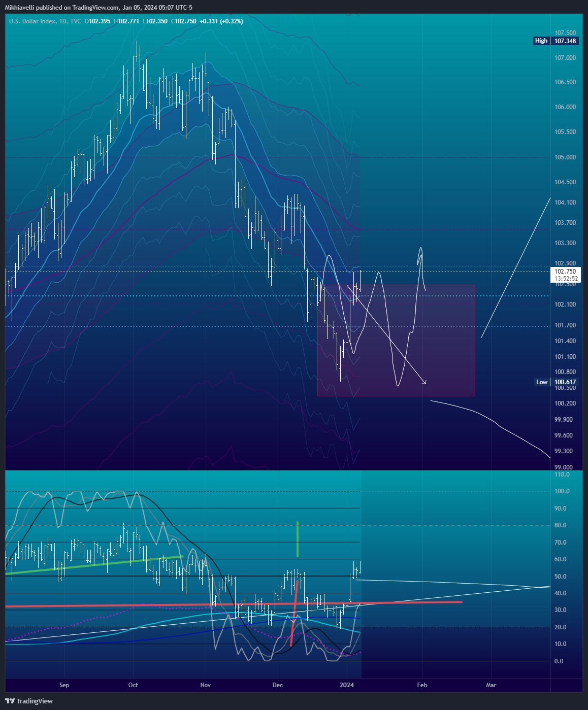
Task: Click the 'Mar' label on the time axis
Action: point(491,685)
